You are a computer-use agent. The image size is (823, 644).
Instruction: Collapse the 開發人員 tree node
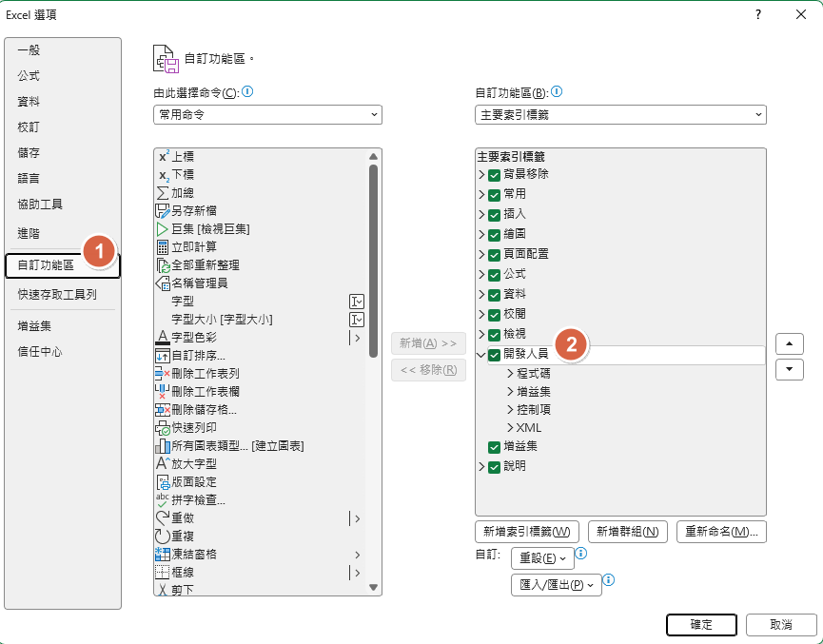tap(480, 355)
